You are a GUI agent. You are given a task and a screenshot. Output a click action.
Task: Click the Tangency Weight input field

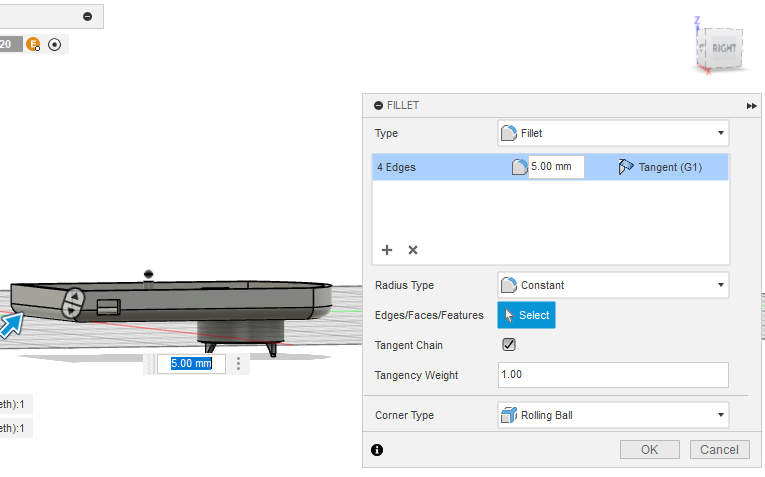[x=613, y=375]
